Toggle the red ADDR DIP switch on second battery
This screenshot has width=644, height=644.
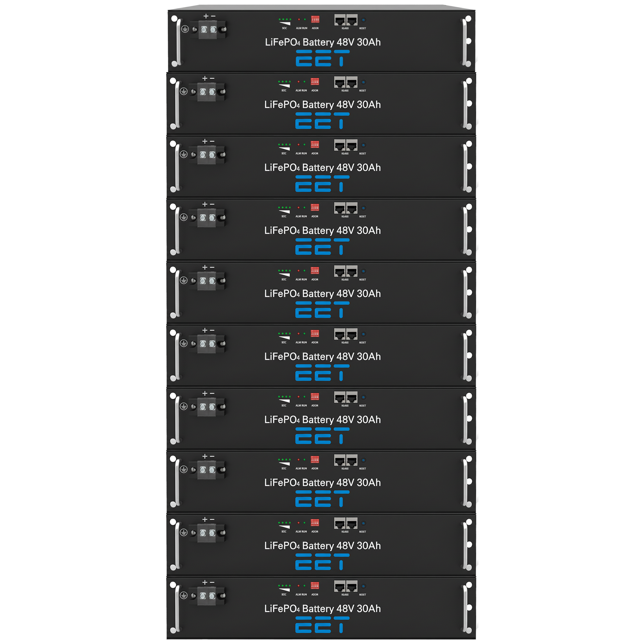click(x=315, y=81)
